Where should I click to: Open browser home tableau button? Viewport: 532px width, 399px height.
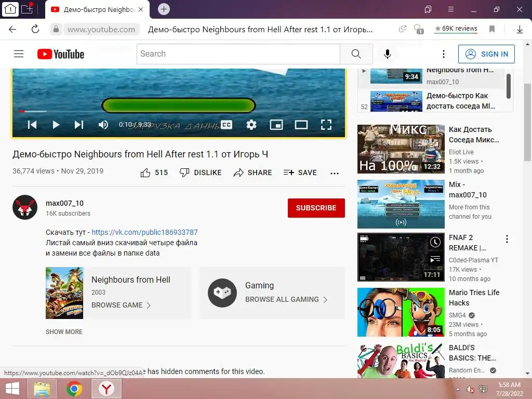click(10, 9)
